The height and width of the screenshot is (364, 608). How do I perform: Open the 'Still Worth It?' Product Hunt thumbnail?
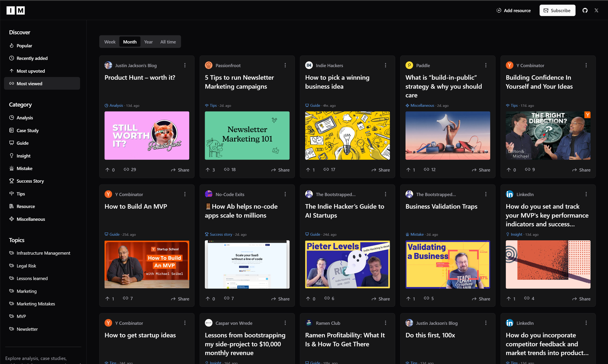pyautogui.click(x=147, y=136)
